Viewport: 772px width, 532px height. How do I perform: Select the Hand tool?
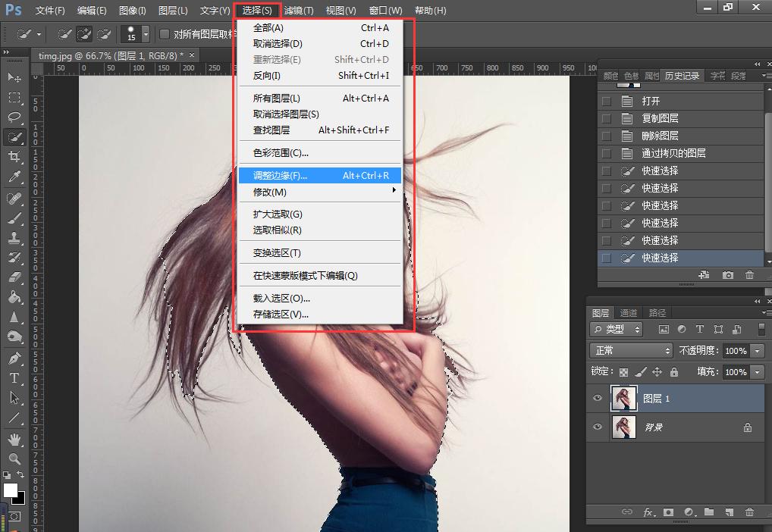(x=14, y=439)
